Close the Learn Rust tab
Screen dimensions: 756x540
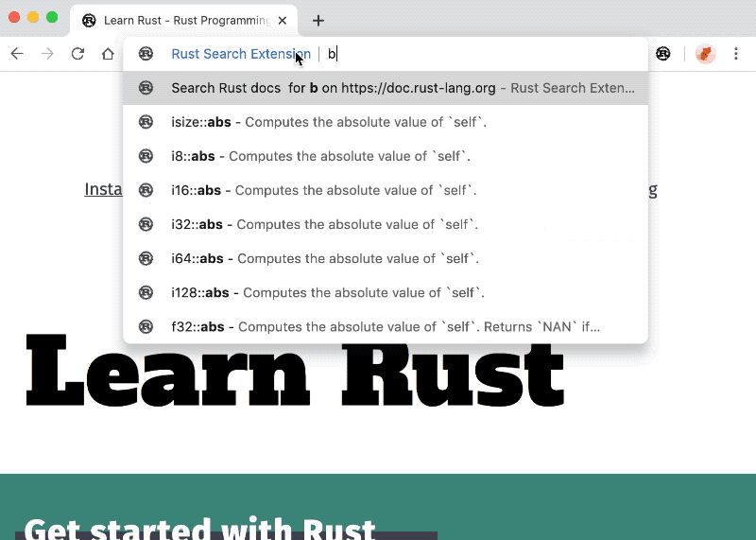pyautogui.click(x=283, y=20)
